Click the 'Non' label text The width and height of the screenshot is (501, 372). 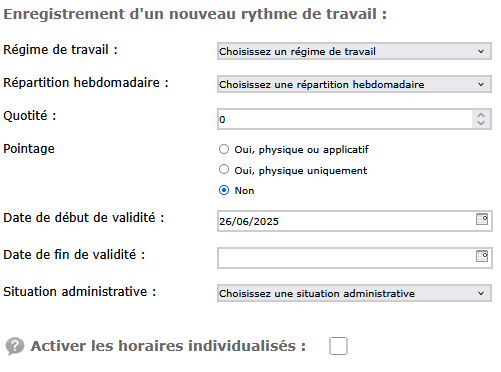pos(244,191)
